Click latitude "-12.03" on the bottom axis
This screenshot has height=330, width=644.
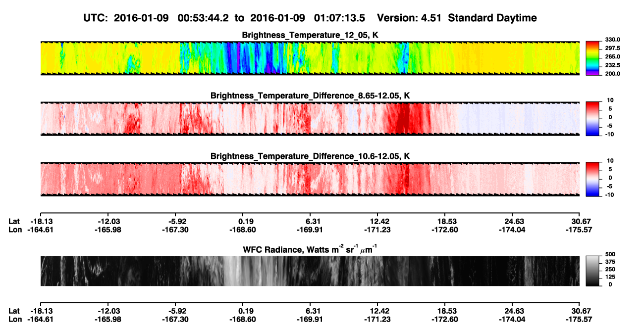pos(108,311)
